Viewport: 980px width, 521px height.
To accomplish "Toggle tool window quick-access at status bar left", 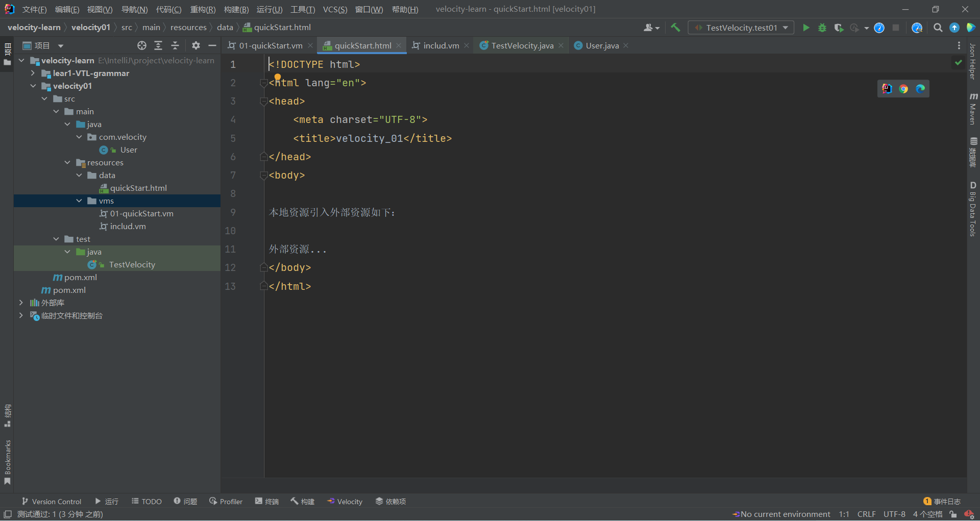I will [x=8, y=514].
